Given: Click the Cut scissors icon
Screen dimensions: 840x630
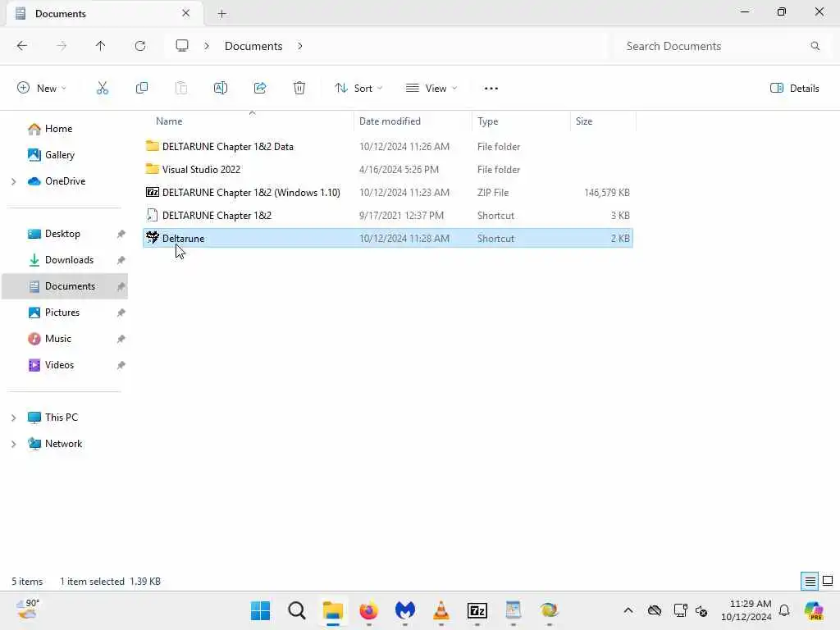Looking at the screenshot, I should coord(103,89).
